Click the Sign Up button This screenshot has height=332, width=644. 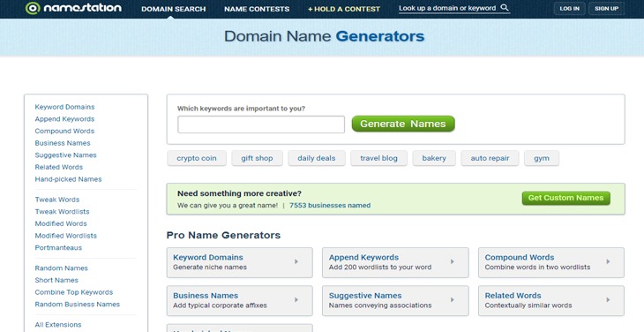coord(606,9)
